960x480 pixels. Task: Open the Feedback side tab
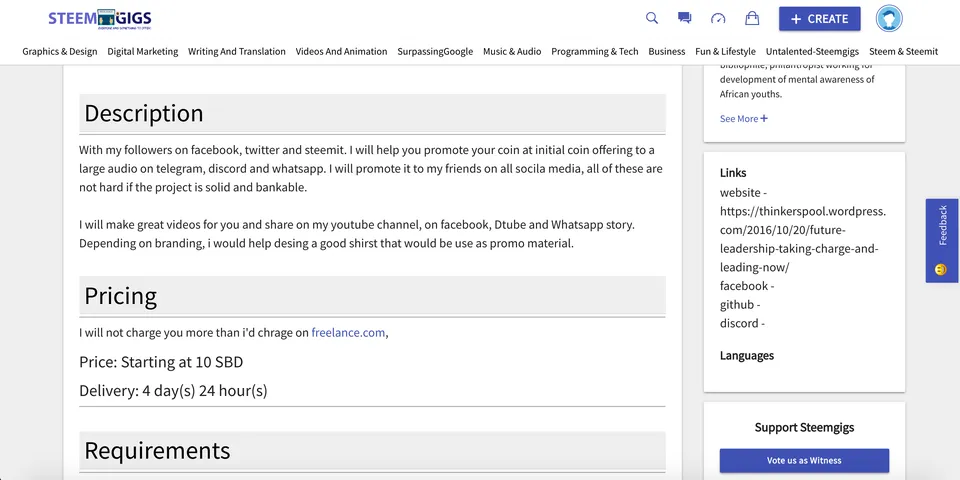click(942, 241)
